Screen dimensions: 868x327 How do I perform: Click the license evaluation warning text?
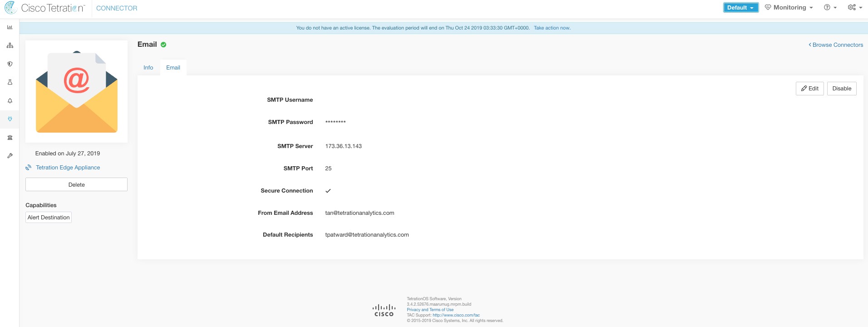(413, 28)
